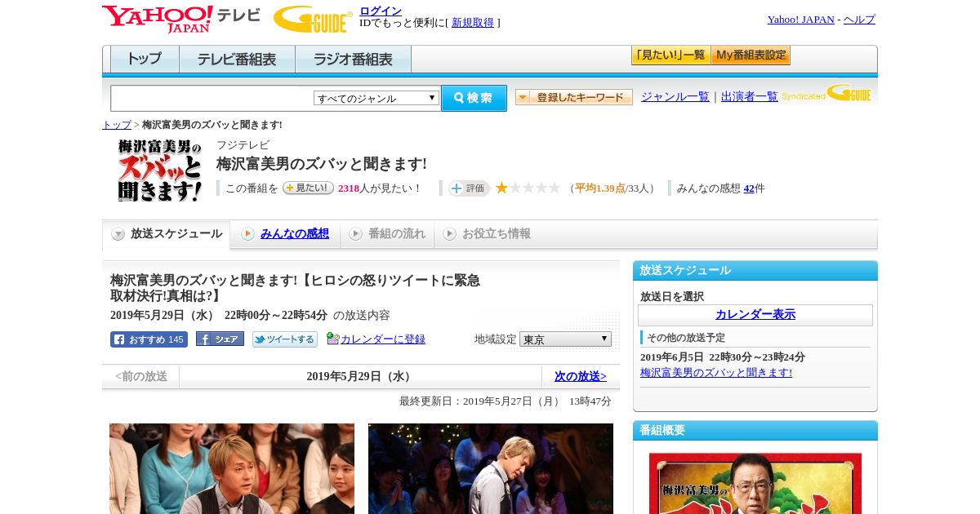Click the 評価 rating button
Screen dimensions: 980x514
tap(469, 188)
